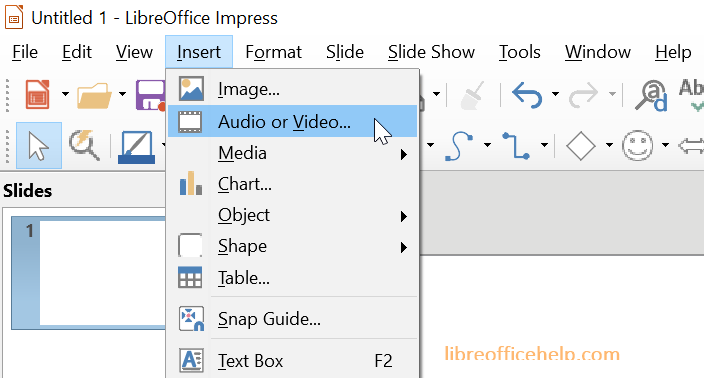This screenshot has width=704, height=378.
Task: Open the View menu
Action: (134, 52)
